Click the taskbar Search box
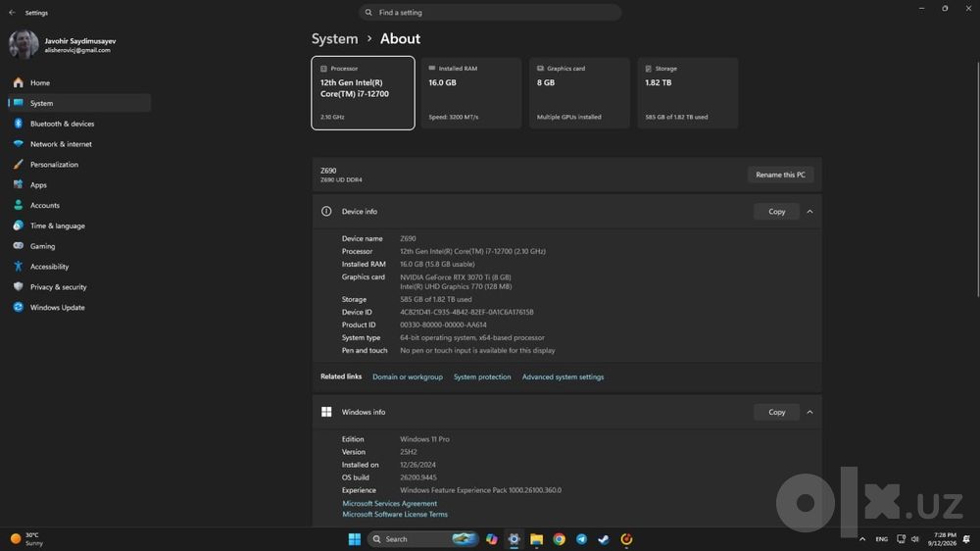The height and width of the screenshot is (551, 980). click(x=423, y=539)
